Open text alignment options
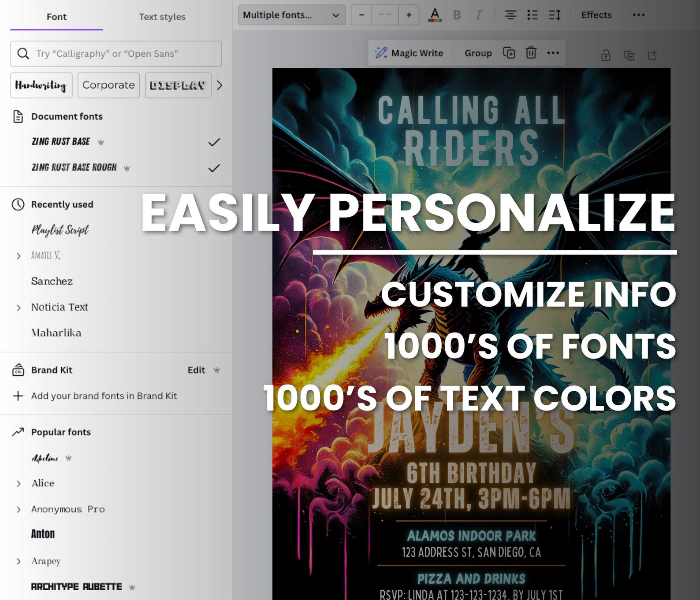 pos(510,15)
